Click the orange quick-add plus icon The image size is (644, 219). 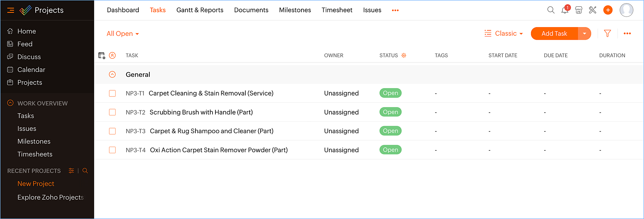[x=608, y=10]
